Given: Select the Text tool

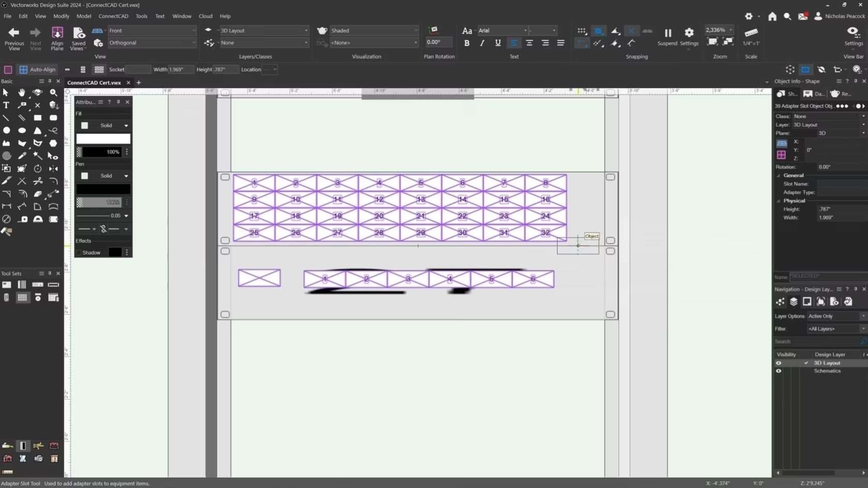Looking at the screenshot, I should pos(6,105).
